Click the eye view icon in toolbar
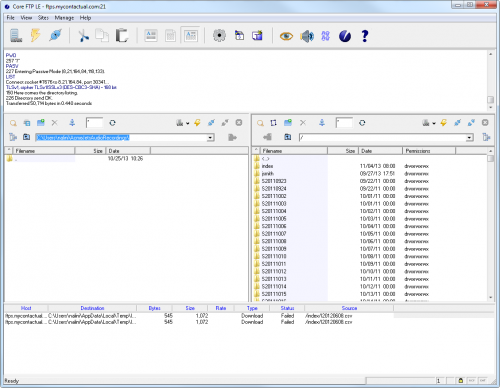 coord(286,36)
